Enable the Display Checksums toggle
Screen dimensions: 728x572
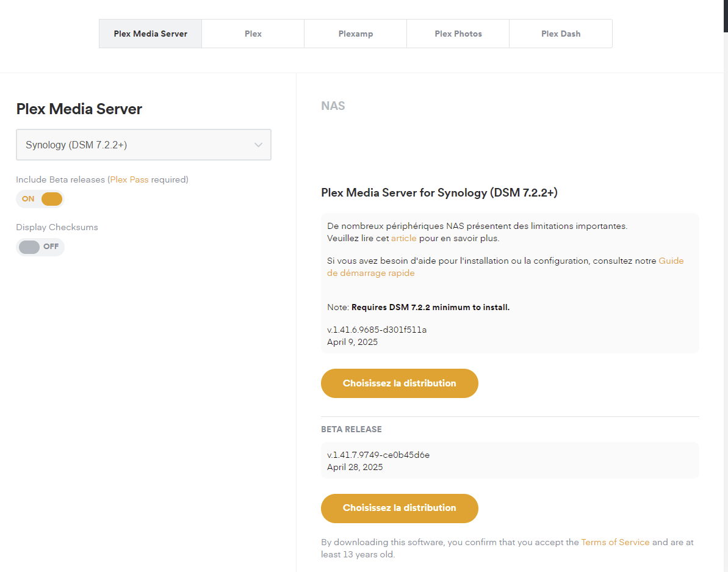pyautogui.click(x=40, y=247)
